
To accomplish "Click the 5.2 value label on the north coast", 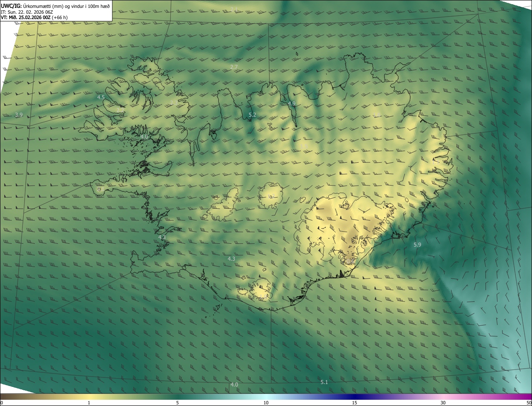I will click(x=252, y=115).
